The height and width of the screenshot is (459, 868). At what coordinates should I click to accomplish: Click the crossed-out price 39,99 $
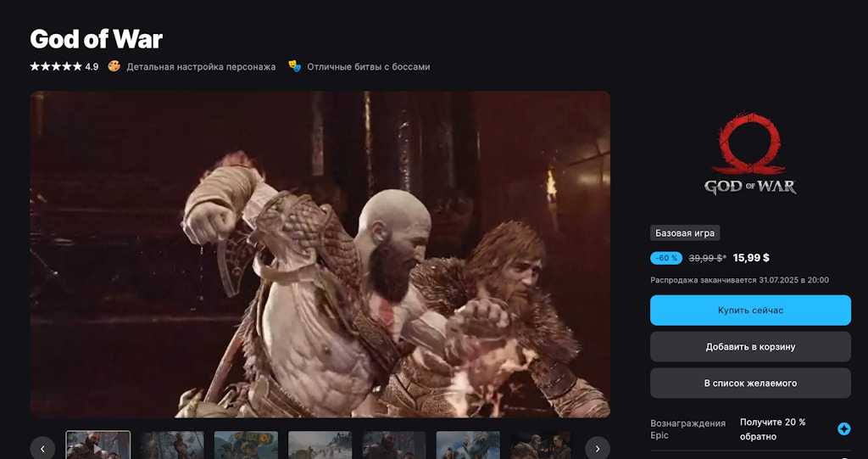click(x=707, y=258)
